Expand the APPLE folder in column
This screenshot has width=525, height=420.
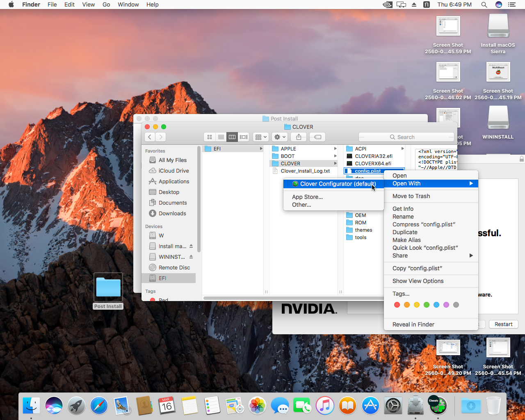tap(335, 148)
